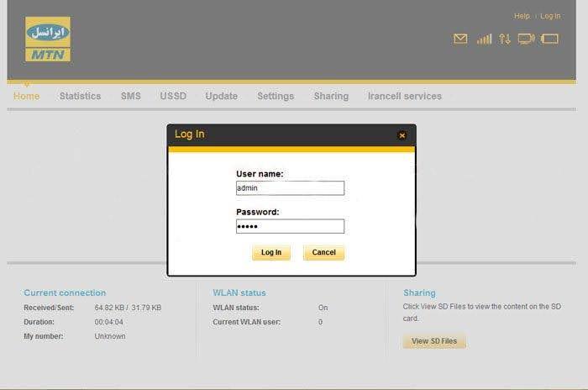Open the Home tab

pyautogui.click(x=26, y=96)
